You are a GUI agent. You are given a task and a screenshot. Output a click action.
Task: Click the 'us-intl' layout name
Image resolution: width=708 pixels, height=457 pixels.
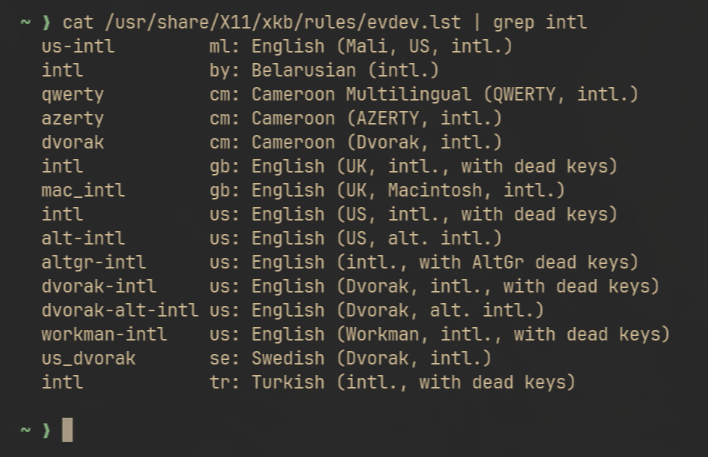77,46
